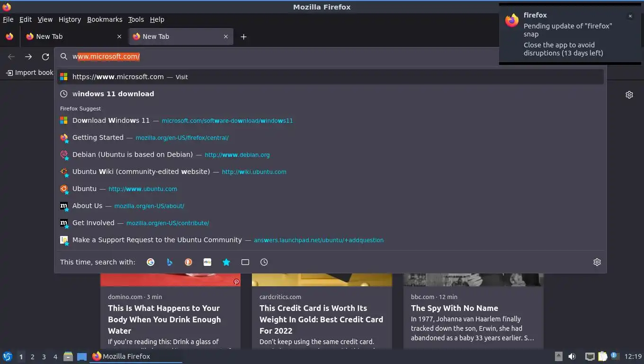Click Mozilla Firefox taskbar entry
Image resolution: width=644 pixels, height=364 pixels.
point(136,356)
